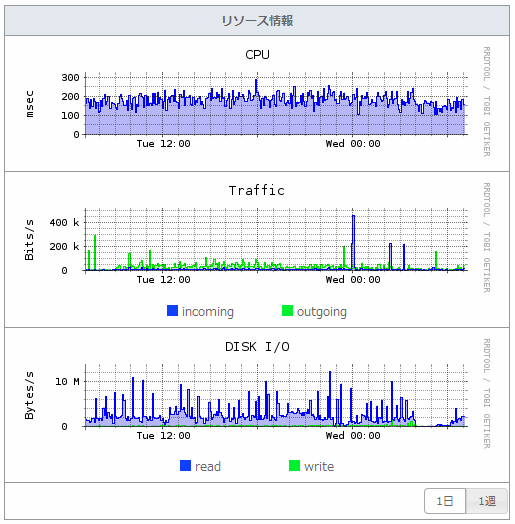Click the CPU graph title

(257, 55)
